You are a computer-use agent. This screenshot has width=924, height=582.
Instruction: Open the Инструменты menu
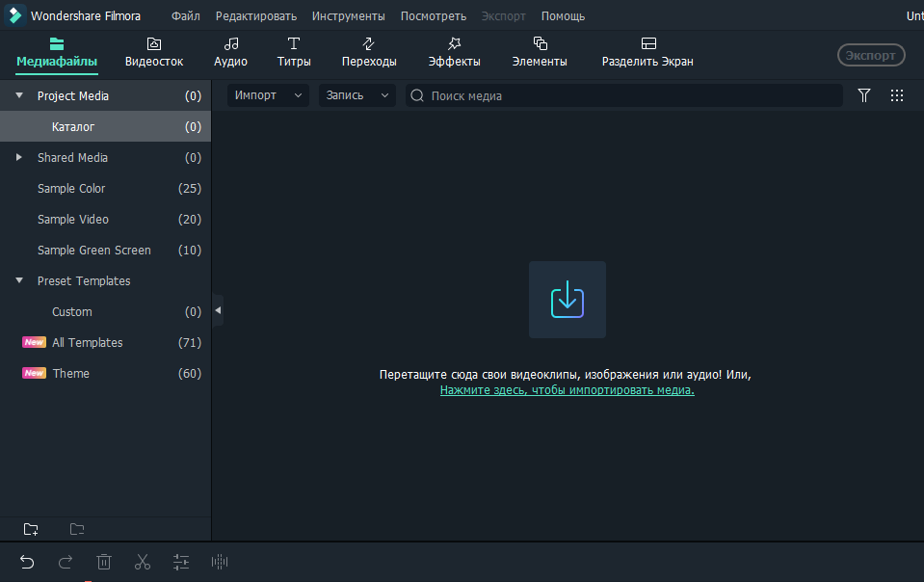coord(348,16)
